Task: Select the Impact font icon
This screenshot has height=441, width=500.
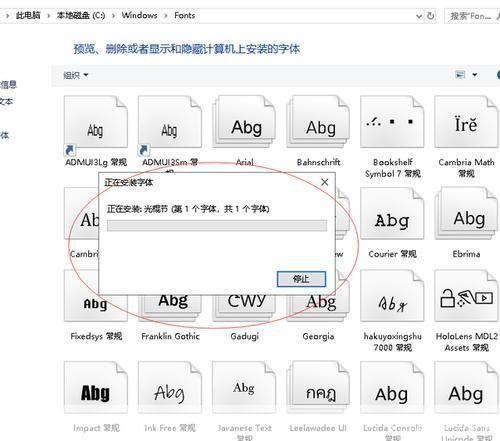Action: click(96, 387)
